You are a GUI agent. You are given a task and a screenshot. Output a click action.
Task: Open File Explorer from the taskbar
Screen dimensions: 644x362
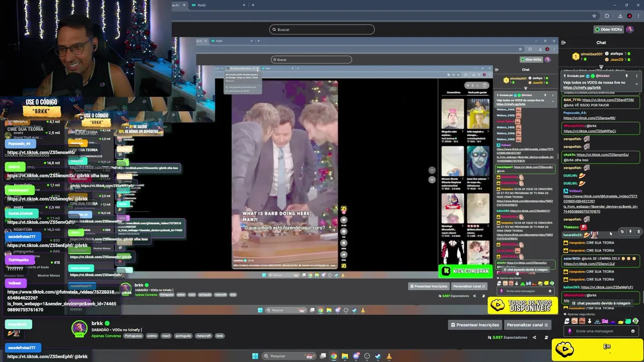point(345,356)
